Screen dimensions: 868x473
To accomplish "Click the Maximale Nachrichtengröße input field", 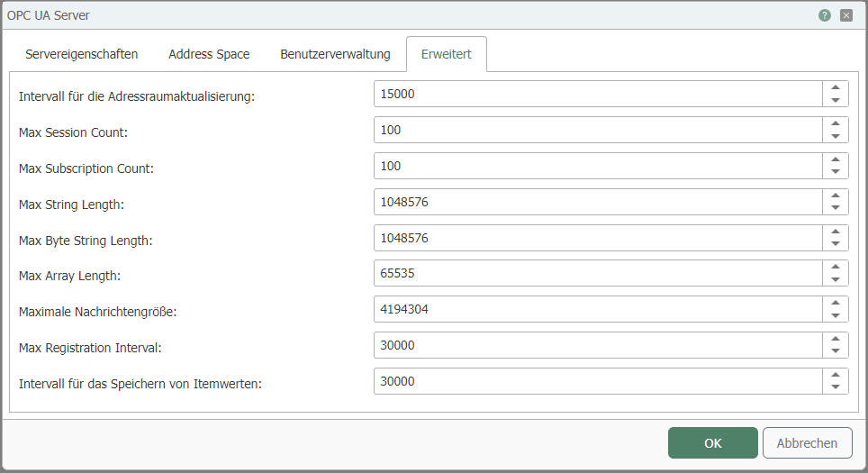I will (x=598, y=309).
